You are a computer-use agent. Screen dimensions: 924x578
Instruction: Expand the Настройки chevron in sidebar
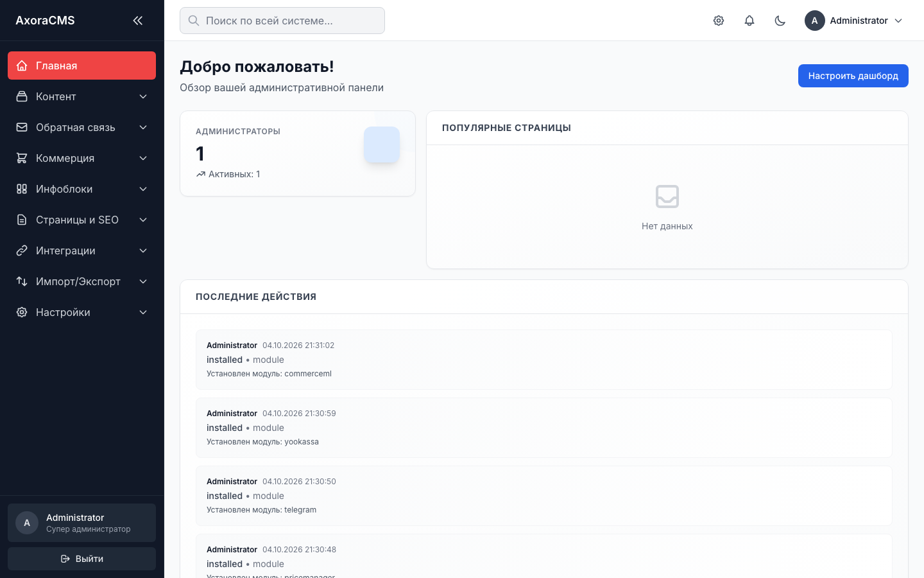(143, 312)
